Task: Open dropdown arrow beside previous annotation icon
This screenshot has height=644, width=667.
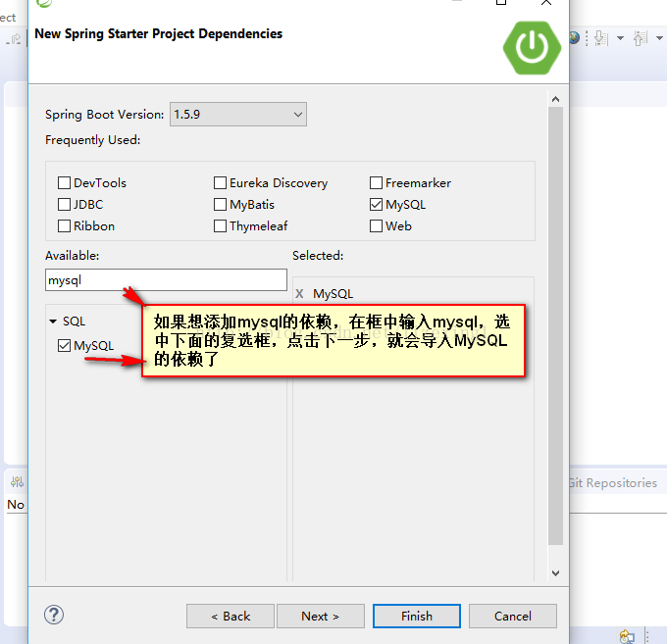Action: (660, 38)
